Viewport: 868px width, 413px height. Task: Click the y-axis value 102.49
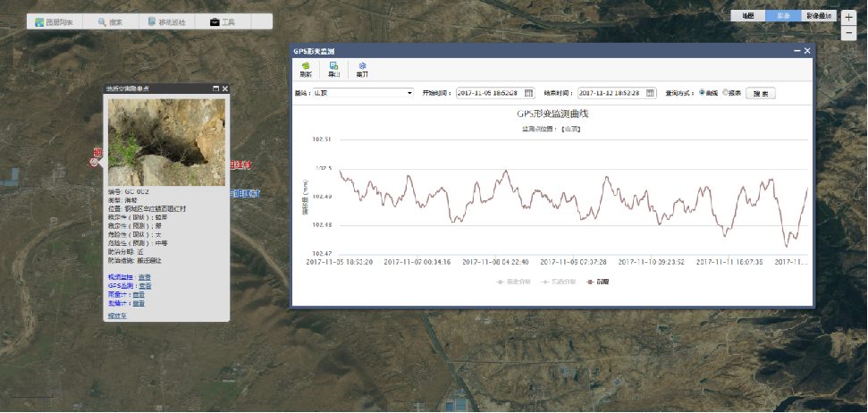point(322,197)
